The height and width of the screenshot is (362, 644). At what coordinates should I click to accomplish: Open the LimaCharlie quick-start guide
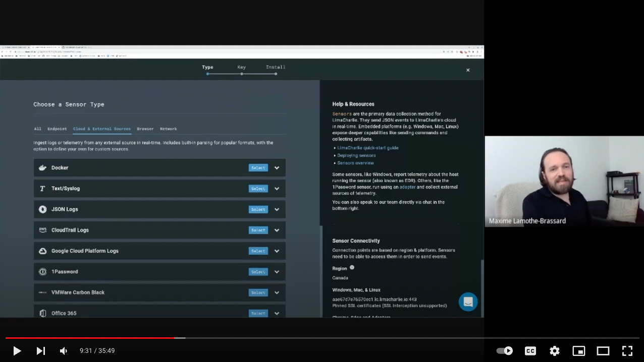368,148
